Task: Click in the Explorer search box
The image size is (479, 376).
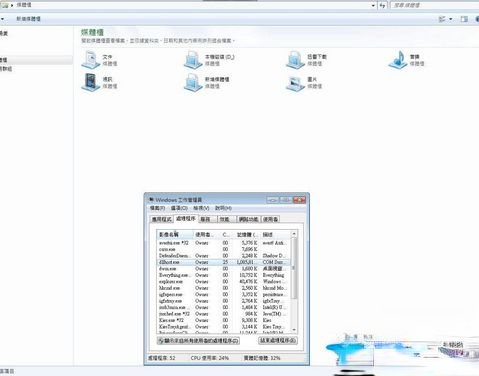Action: 435,5
